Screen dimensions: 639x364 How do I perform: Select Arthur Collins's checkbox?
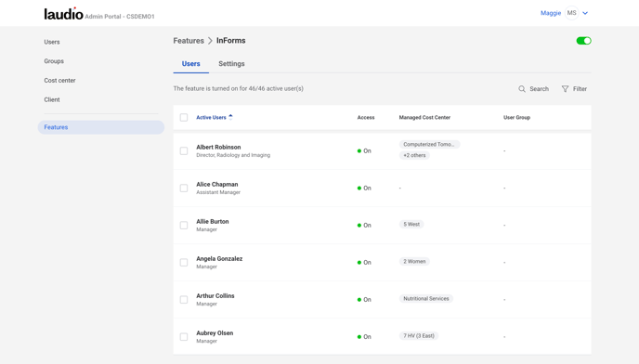tap(184, 300)
